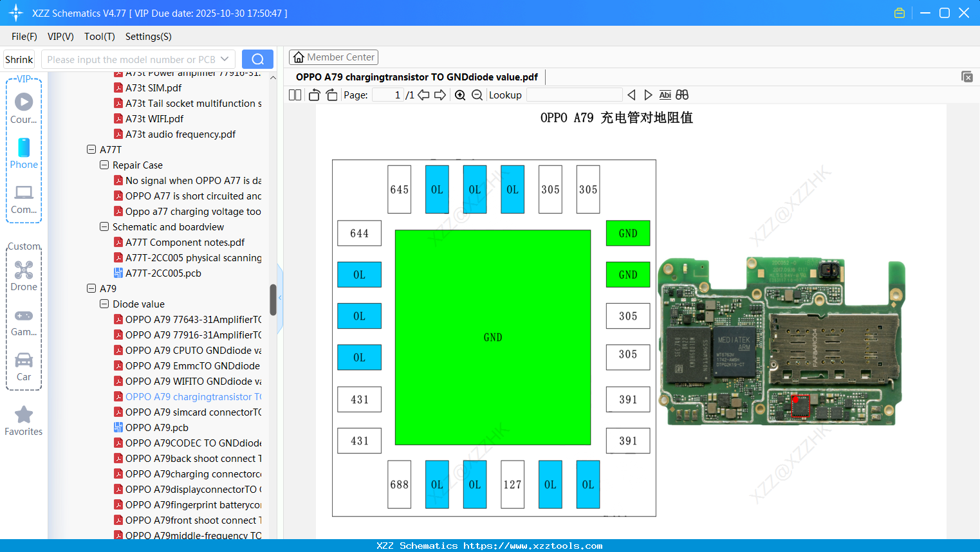The image size is (980, 552).
Task: Zoom out of the PDF page
Action: pyautogui.click(x=477, y=95)
